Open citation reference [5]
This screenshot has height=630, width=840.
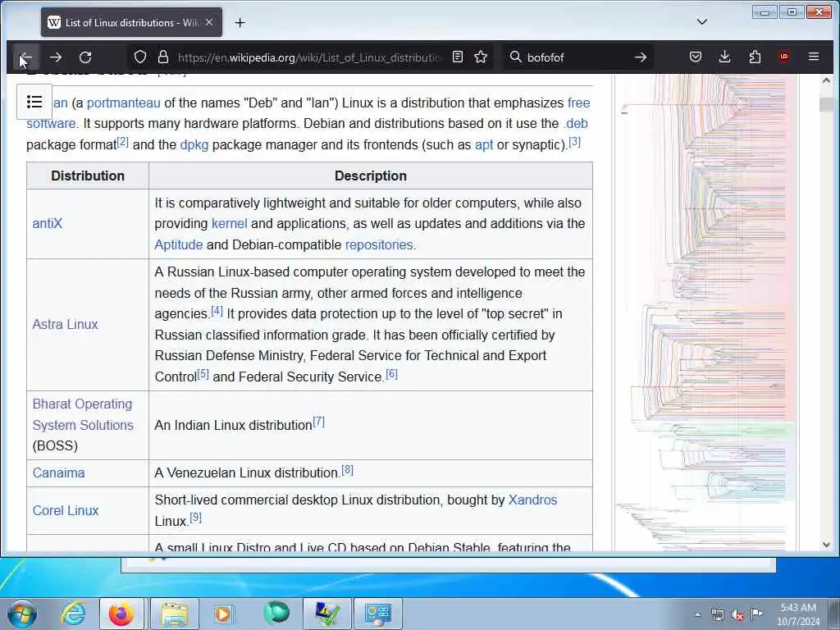[x=203, y=373]
